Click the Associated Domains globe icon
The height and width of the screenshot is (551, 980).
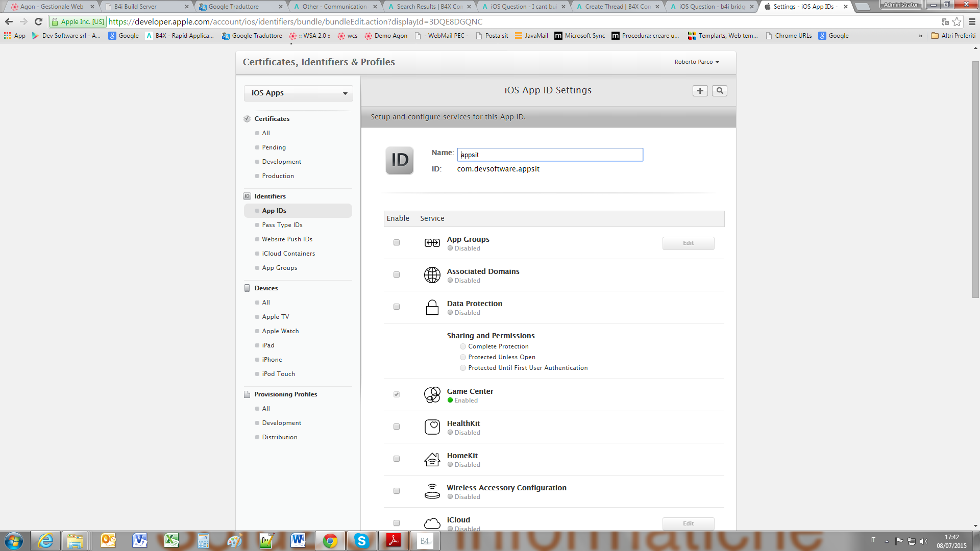click(x=432, y=275)
